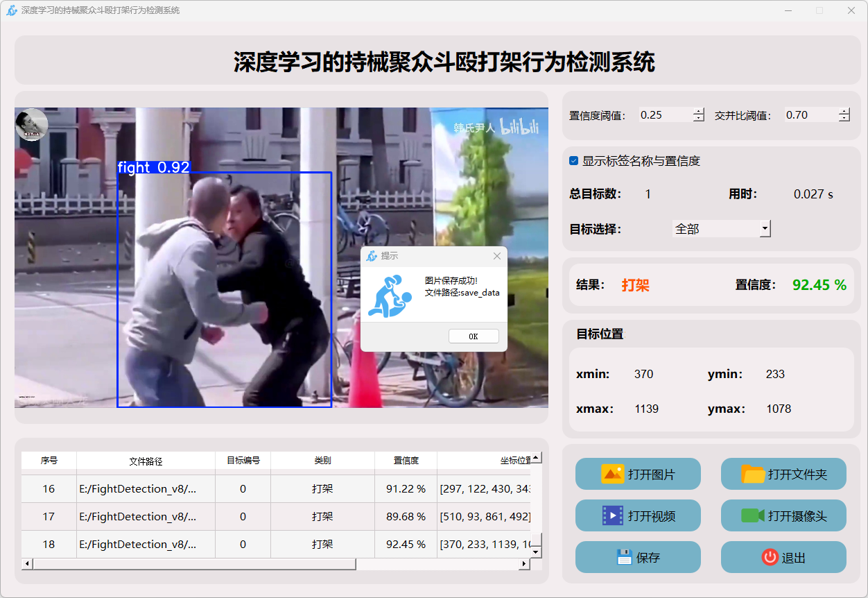Open the 目标选择 dropdown showing 全部
Viewport: 868px width, 598px height.
click(x=765, y=229)
